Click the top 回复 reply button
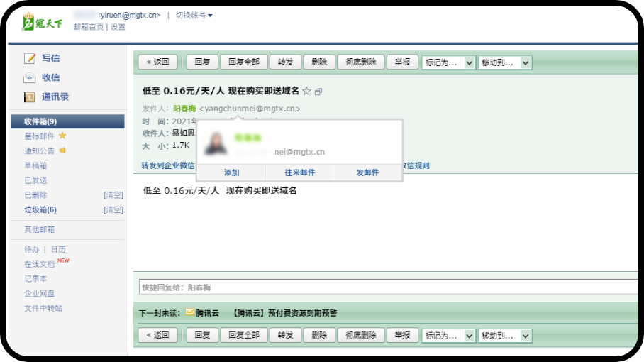 [x=202, y=62]
